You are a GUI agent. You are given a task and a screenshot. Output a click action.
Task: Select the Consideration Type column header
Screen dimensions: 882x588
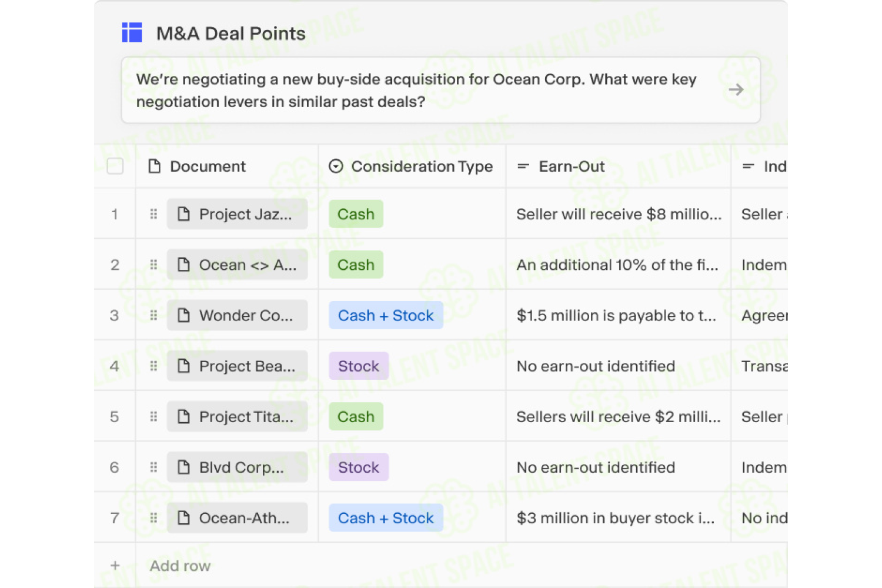(x=412, y=166)
